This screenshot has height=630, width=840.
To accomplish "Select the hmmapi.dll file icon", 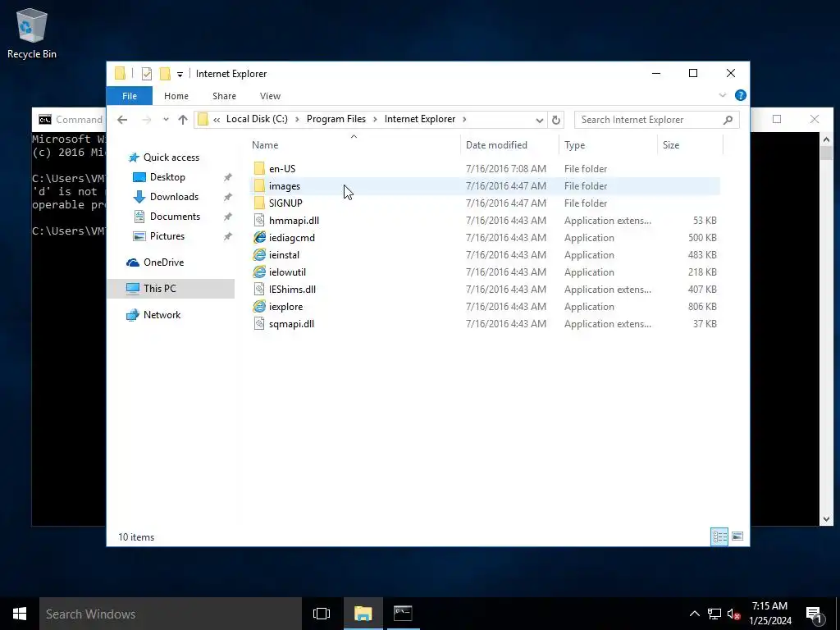I will tap(259, 220).
